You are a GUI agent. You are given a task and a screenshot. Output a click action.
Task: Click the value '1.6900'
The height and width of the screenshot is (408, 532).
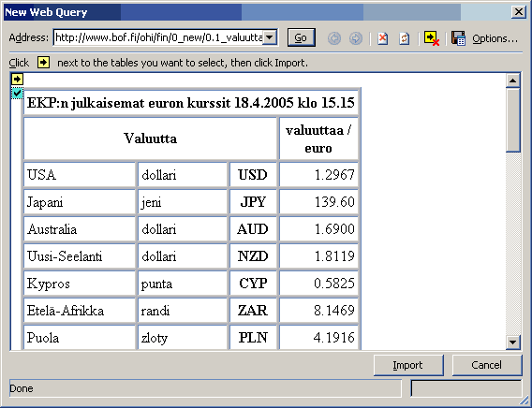pos(334,229)
